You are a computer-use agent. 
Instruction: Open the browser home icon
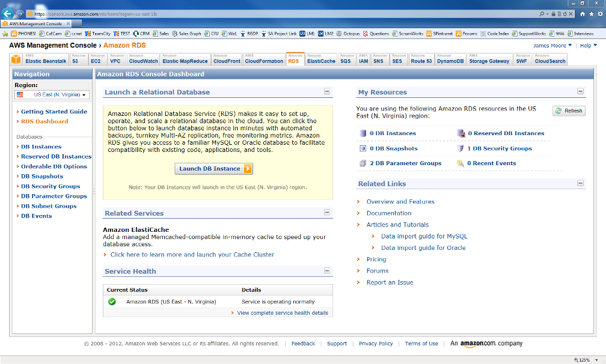[583, 14]
